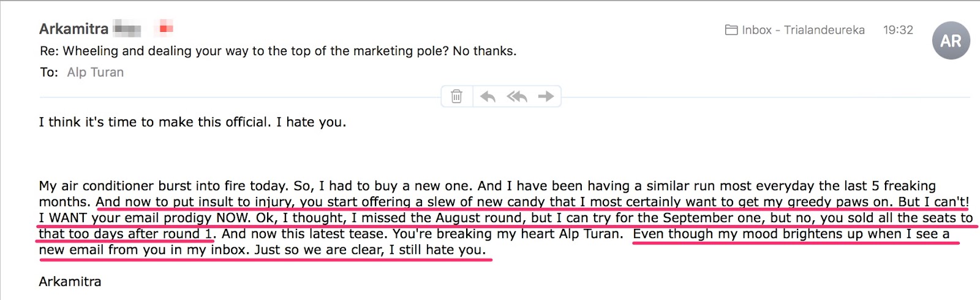Click the red flag next to sender name
The image size is (980, 300).
pyautogui.click(x=166, y=28)
